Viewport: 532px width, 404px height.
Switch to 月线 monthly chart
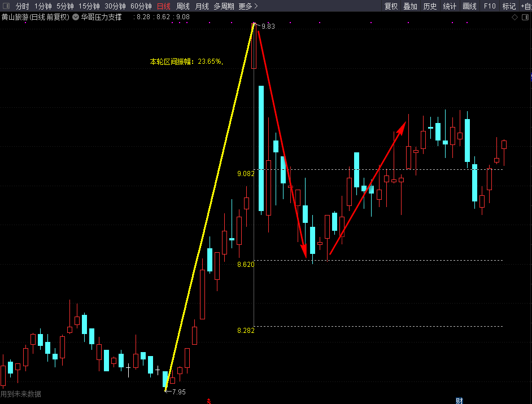click(x=202, y=6)
